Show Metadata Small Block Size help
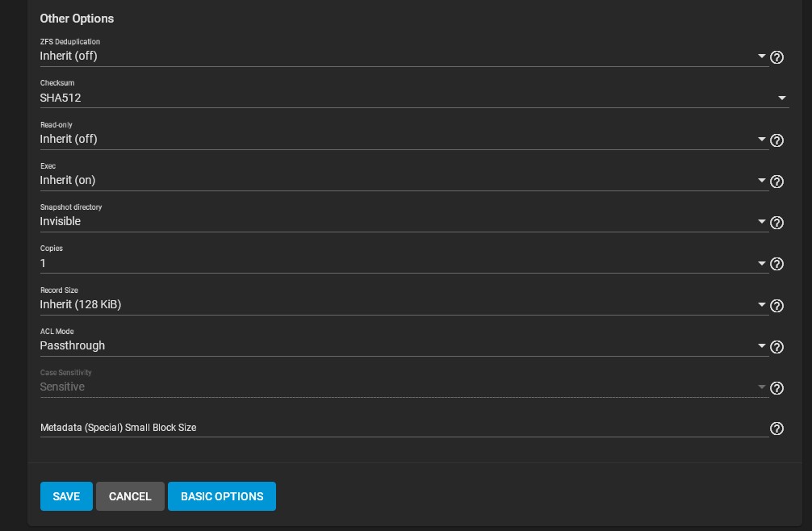Screen dimensions: 812x531 [x=776, y=429]
